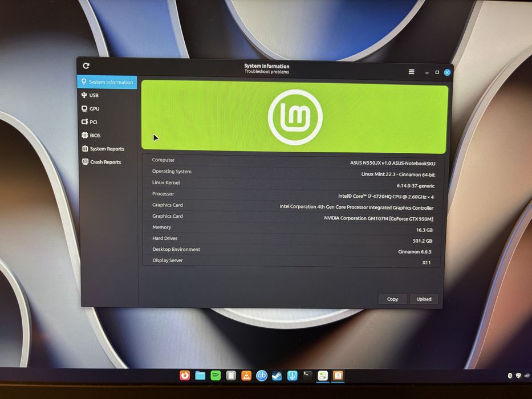532x399 pixels.
Task: Launch Spotify from the dock
Action: (216, 375)
